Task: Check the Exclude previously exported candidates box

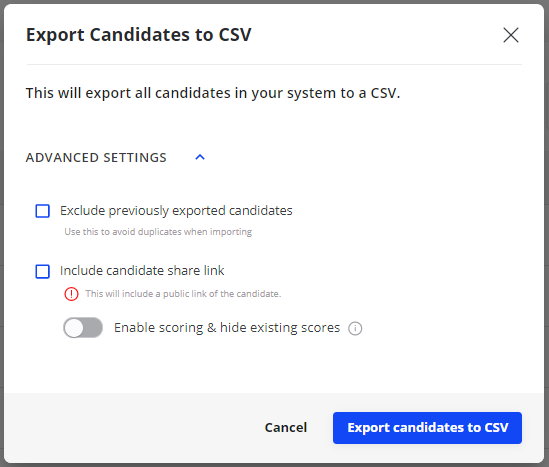Action: 43,211
